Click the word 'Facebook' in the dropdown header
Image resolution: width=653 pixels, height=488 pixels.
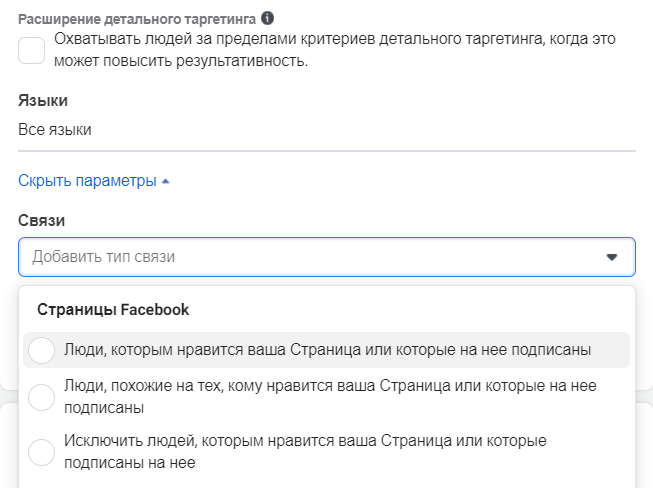click(x=154, y=309)
